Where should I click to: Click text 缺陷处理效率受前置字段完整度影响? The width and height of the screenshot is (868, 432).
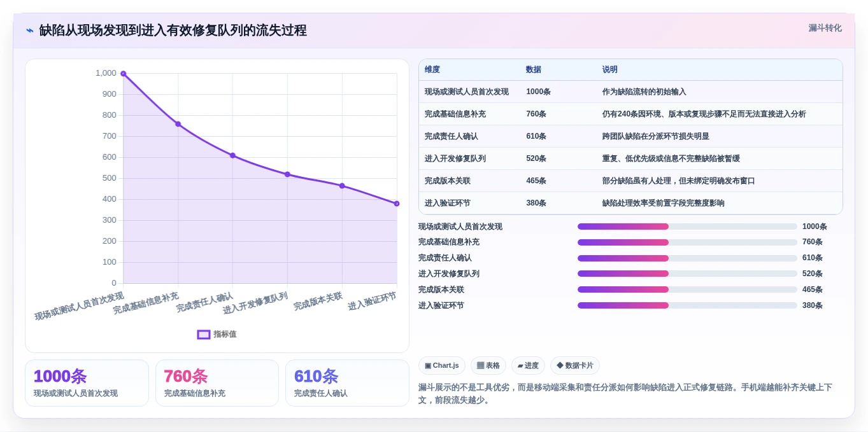tap(664, 203)
